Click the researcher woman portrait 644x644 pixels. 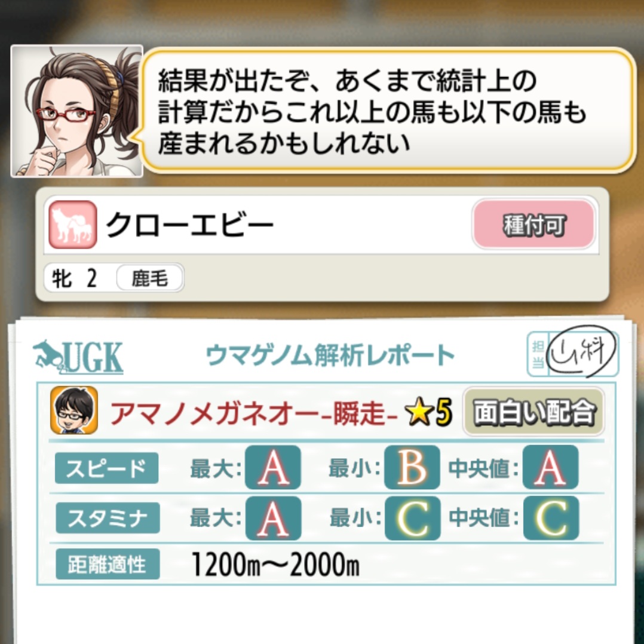[77, 111]
